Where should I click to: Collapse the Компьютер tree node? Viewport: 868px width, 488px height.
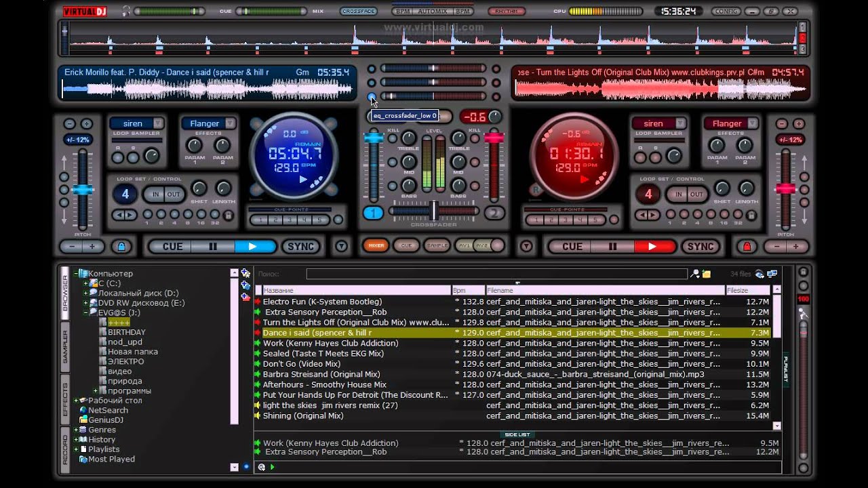[77, 274]
